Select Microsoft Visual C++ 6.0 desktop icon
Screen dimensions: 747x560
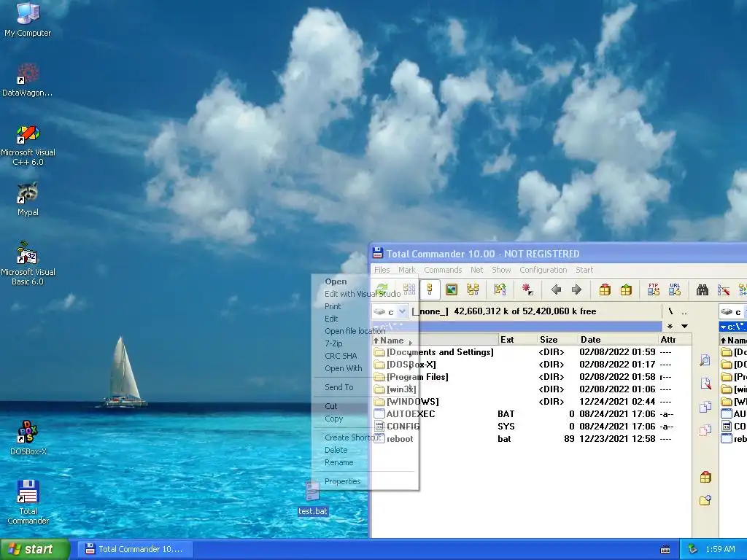[28, 145]
